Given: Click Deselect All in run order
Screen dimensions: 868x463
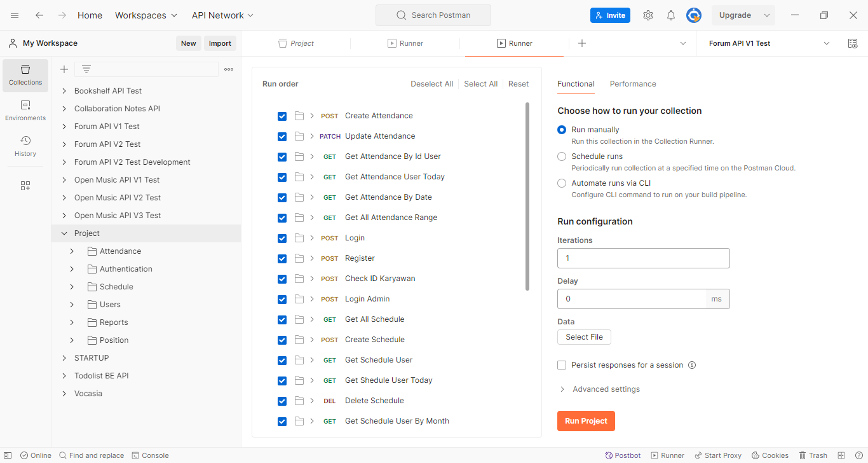Looking at the screenshot, I should (x=432, y=84).
